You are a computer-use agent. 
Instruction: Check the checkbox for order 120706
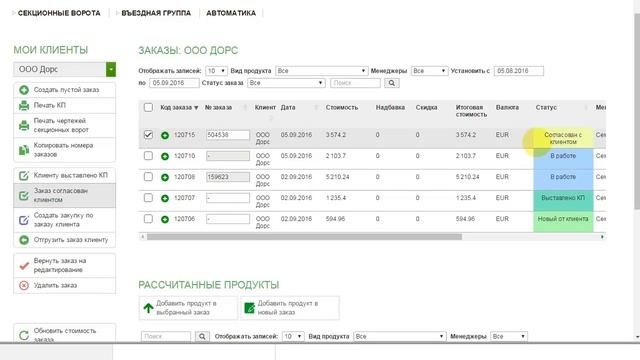148,219
